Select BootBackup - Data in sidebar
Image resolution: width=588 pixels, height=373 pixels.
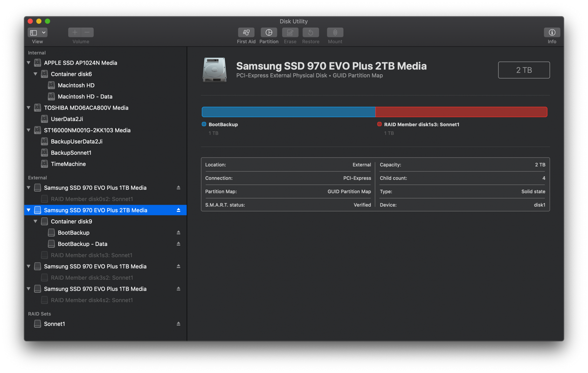(x=105, y=244)
